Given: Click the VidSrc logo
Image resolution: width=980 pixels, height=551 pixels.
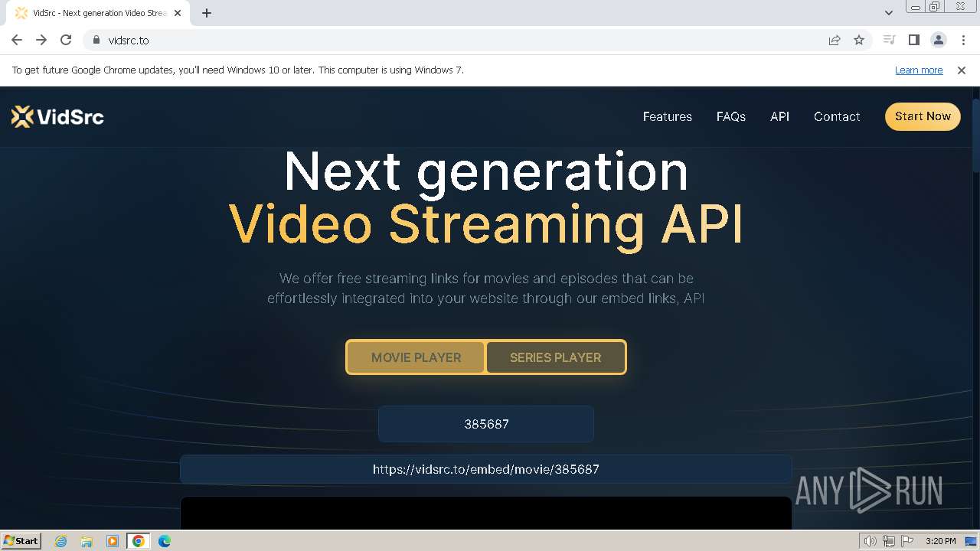Looking at the screenshot, I should pyautogui.click(x=57, y=116).
